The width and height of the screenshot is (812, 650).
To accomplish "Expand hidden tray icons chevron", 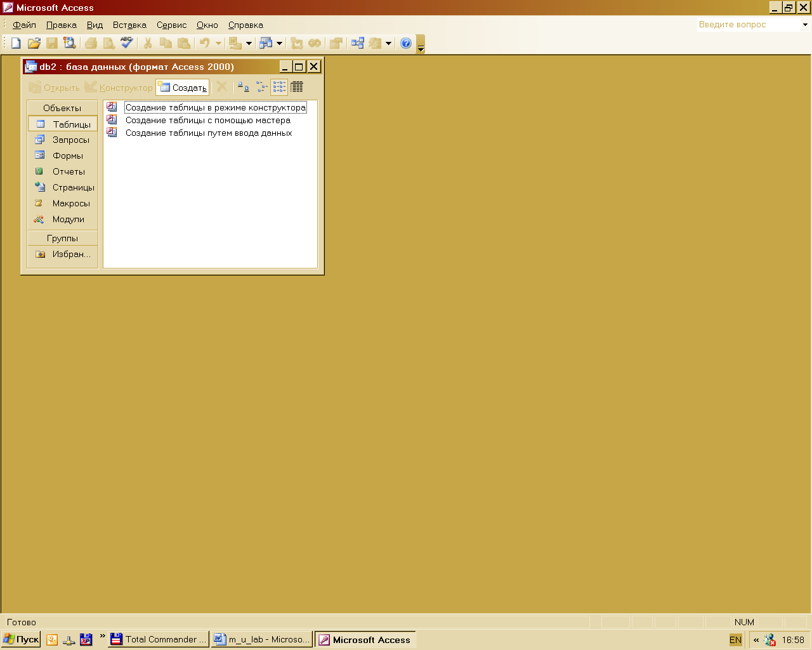I will click(x=756, y=640).
